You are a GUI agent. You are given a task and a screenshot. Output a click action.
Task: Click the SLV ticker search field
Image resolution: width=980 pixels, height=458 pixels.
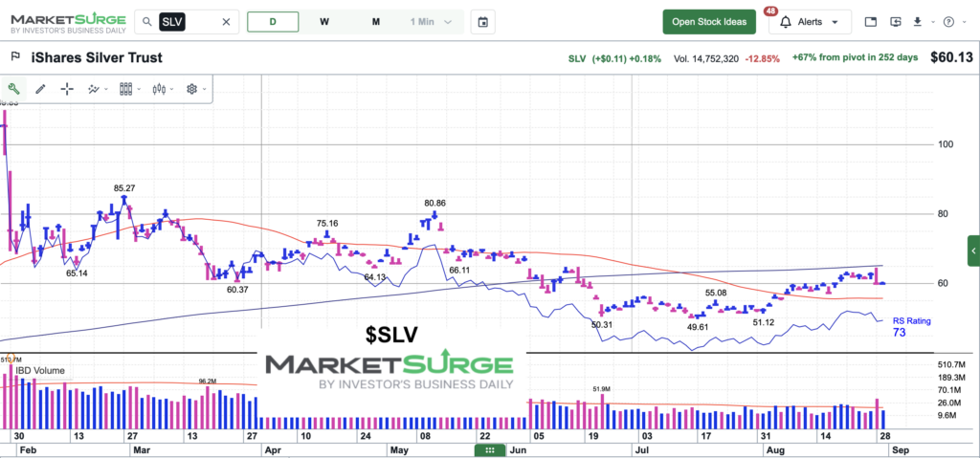(x=187, y=22)
